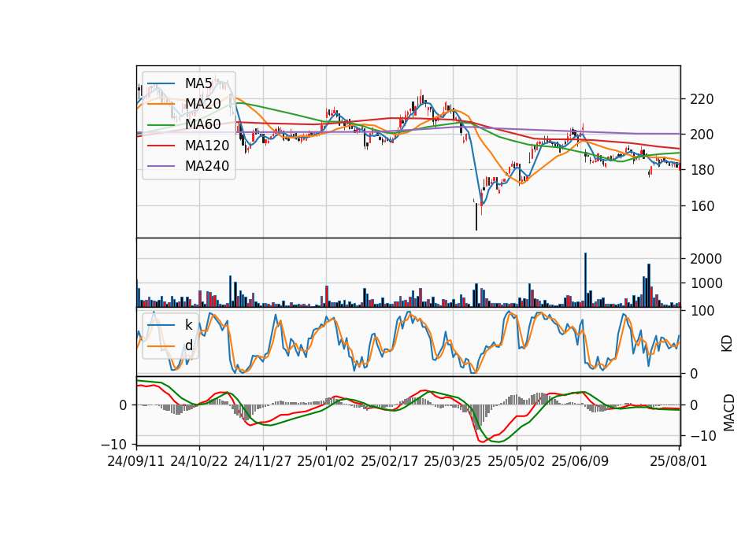Viewport: 756px width, 543px height.
Task: Click the 200 price axis label
Action: (x=702, y=135)
